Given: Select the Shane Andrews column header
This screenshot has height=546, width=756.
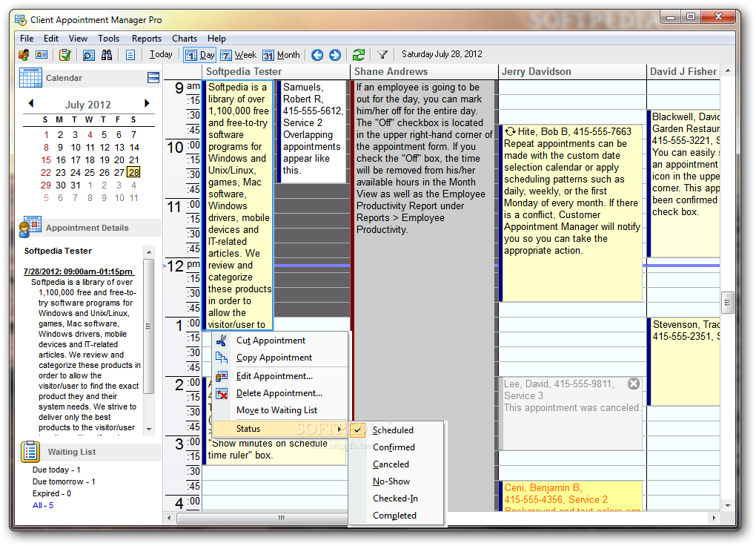Looking at the screenshot, I should click(424, 71).
